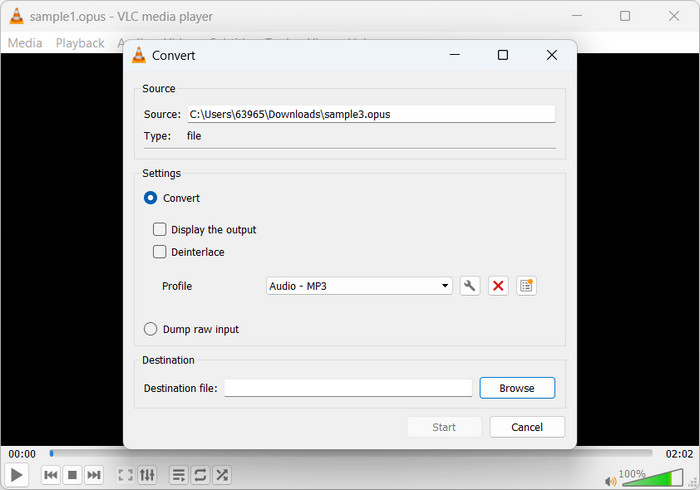Minimize the Convert dialog
The height and width of the screenshot is (490, 700).
454,55
